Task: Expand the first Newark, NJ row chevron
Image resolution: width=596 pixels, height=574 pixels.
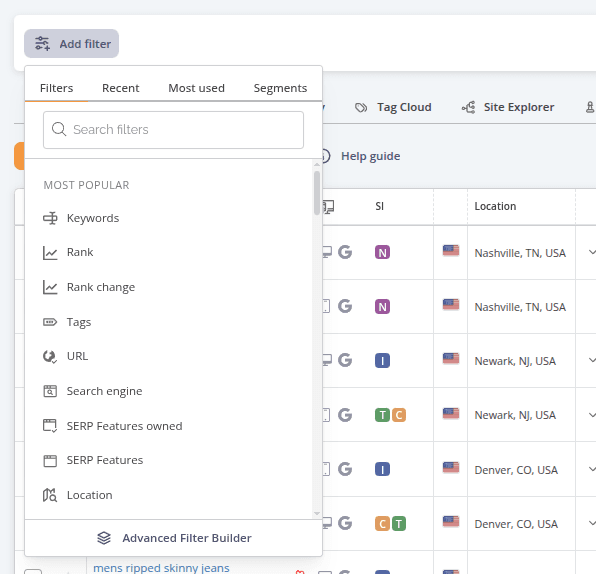Action: (592, 360)
